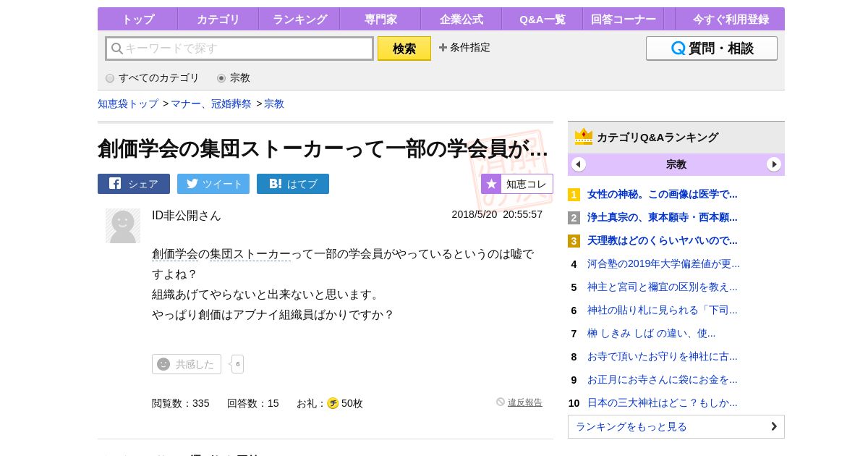The width and height of the screenshot is (868, 456).
Task: Click the 違反報告 link
Action: point(525,402)
